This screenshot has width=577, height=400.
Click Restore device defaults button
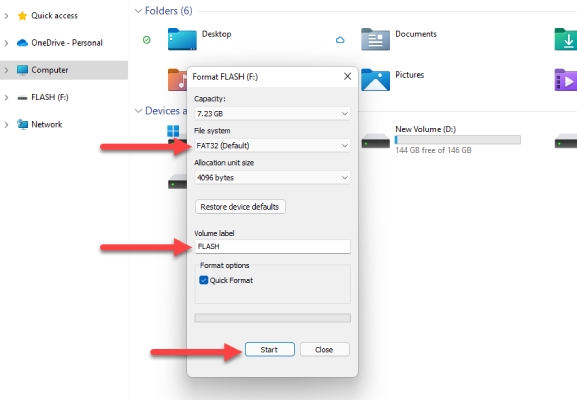pos(240,206)
